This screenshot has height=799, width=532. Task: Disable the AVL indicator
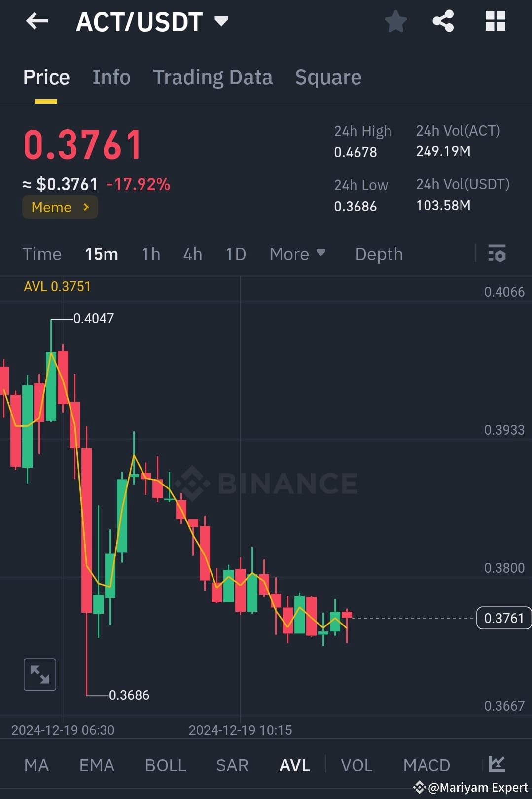point(293,764)
